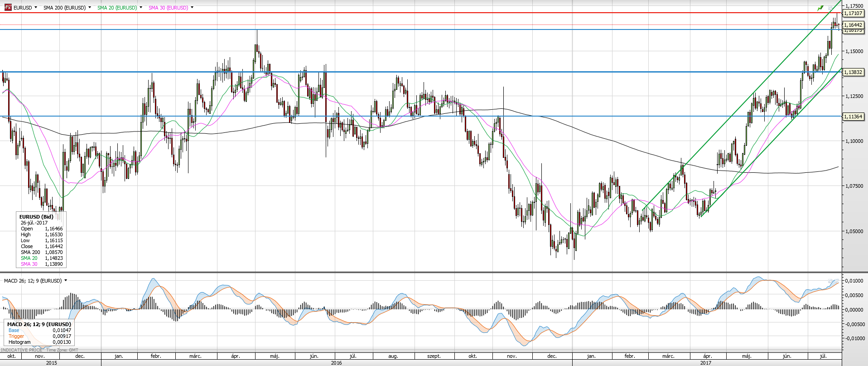Click the green lightning trade icon
This screenshot has width=868, height=366.
click(820, 8)
